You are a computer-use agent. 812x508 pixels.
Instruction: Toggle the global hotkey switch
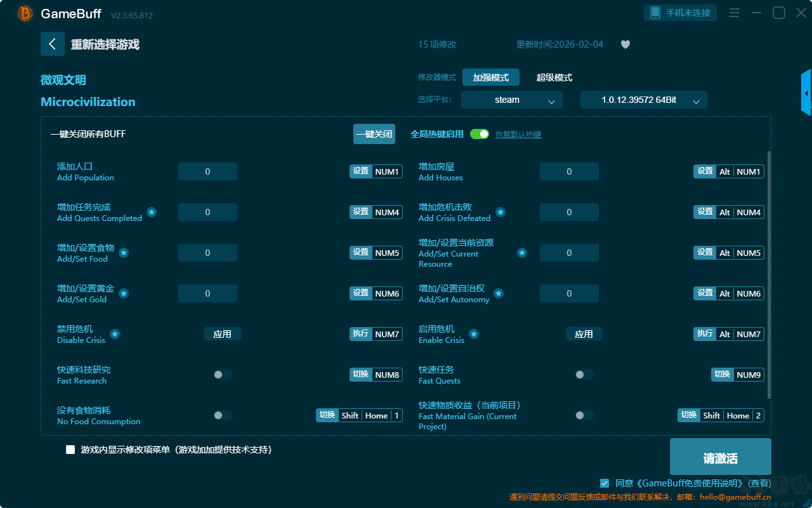click(480, 134)
